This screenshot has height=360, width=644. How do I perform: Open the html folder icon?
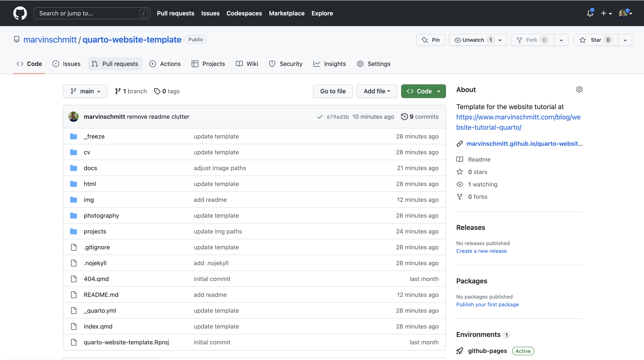(74, 184)
